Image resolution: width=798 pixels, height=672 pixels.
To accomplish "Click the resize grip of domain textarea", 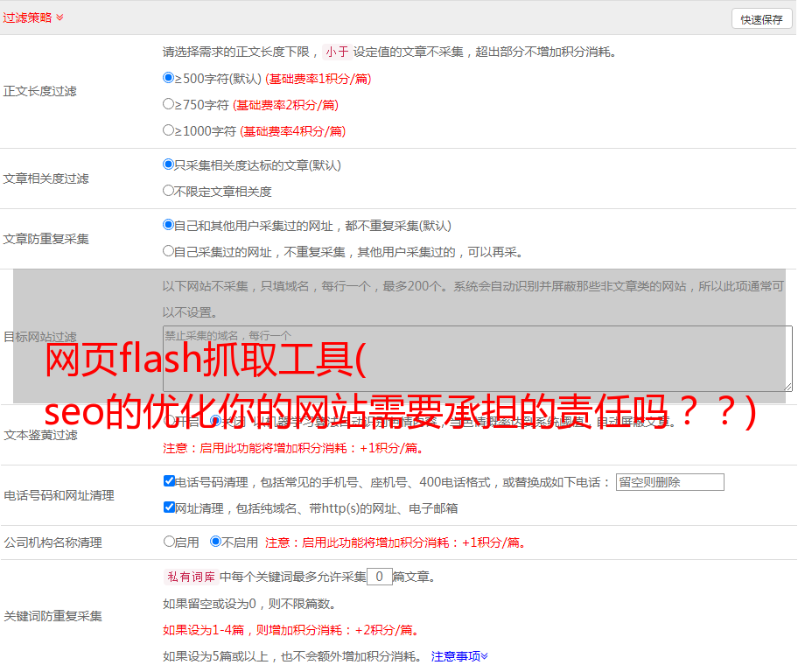I will coord(787,388).
